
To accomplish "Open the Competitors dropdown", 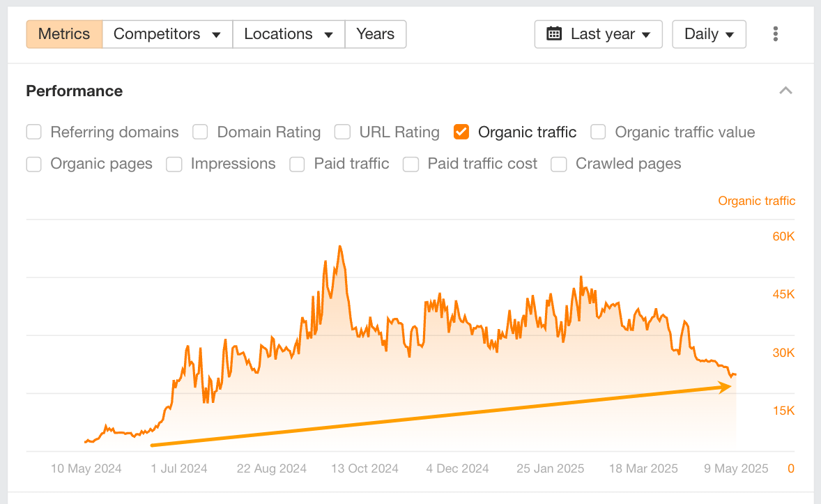I will tap(167, 34).
